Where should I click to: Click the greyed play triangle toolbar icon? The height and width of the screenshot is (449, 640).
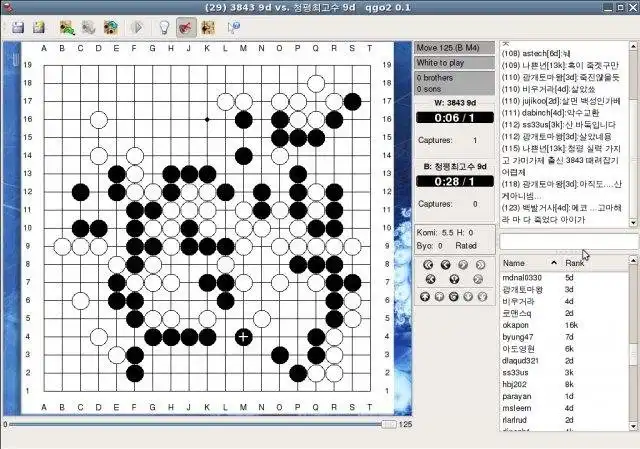137,27
